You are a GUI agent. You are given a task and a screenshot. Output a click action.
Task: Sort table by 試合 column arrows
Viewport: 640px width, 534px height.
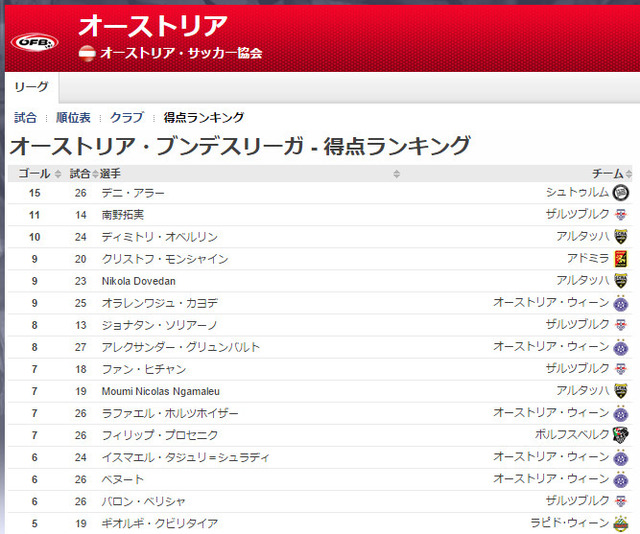(x=95, y=174)
